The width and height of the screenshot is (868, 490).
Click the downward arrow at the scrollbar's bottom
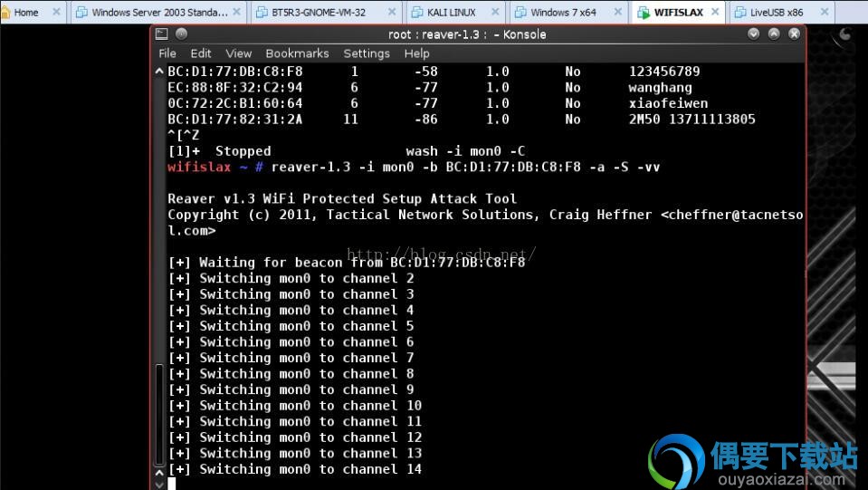[x=159, y=485]
